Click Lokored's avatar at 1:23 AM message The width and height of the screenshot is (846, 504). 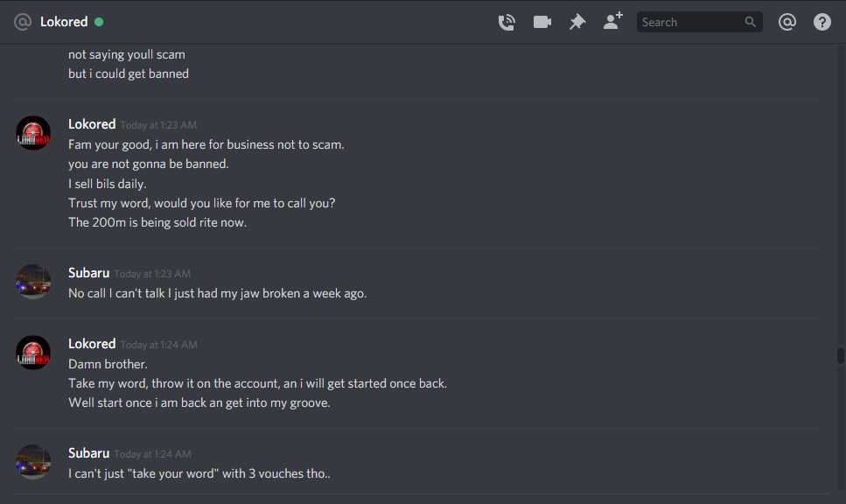pos(34,133)
